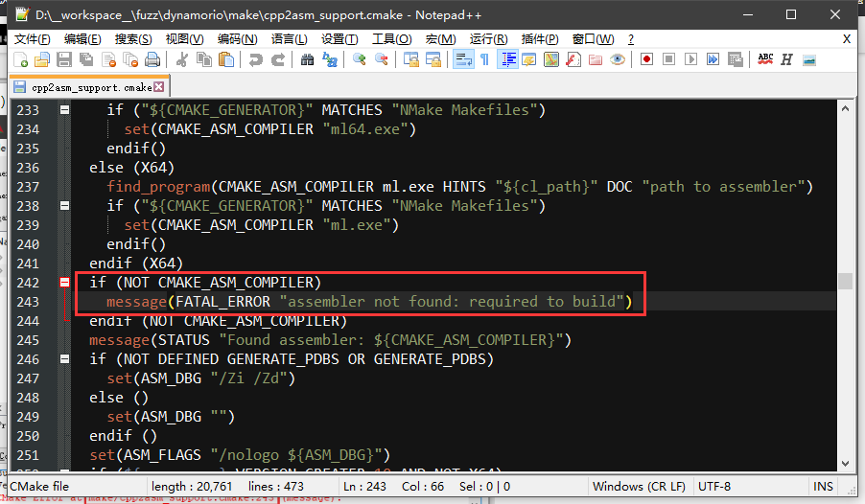Collapse fold block at line 242

[64, 283]
